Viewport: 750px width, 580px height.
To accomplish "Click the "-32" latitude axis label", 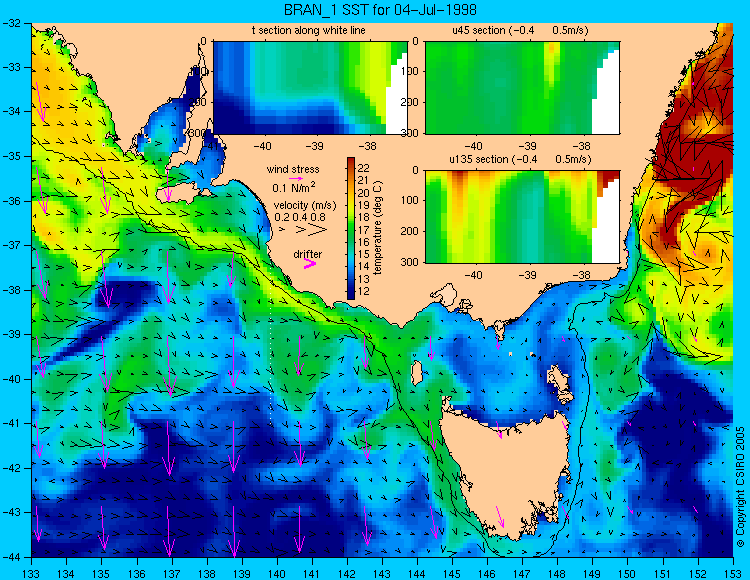I will (x=12, y=23).
